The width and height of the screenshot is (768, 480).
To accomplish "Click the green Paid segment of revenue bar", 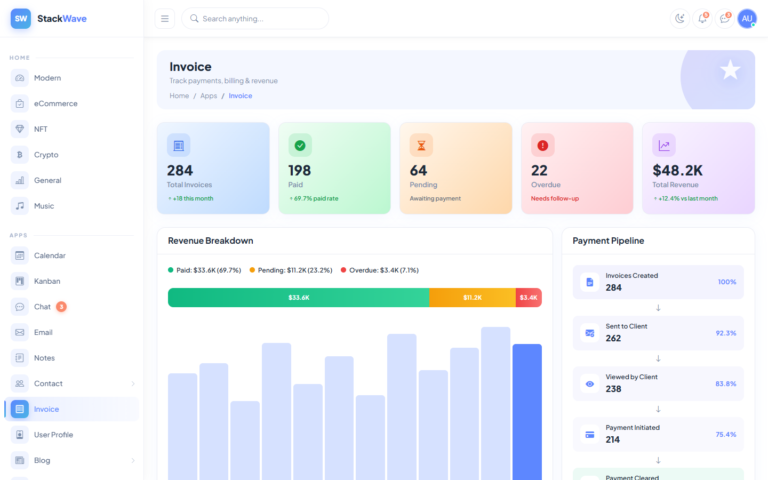I will [x=298, y=297].
